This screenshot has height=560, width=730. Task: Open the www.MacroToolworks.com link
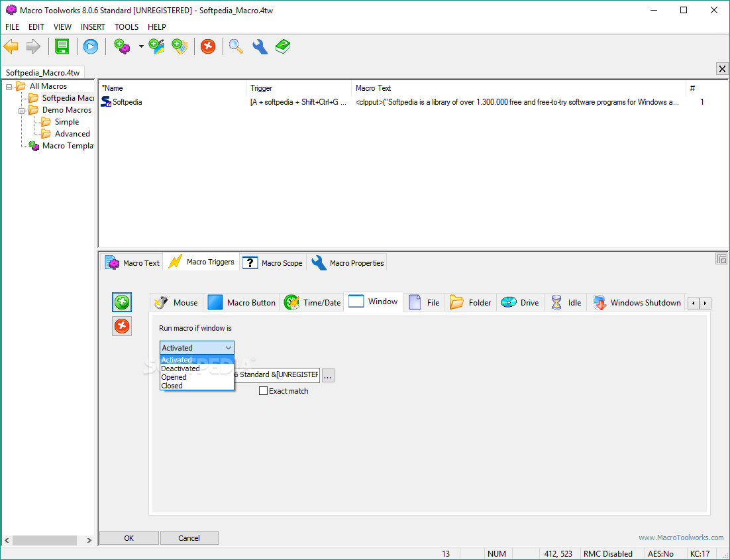(x=681, y=537)
